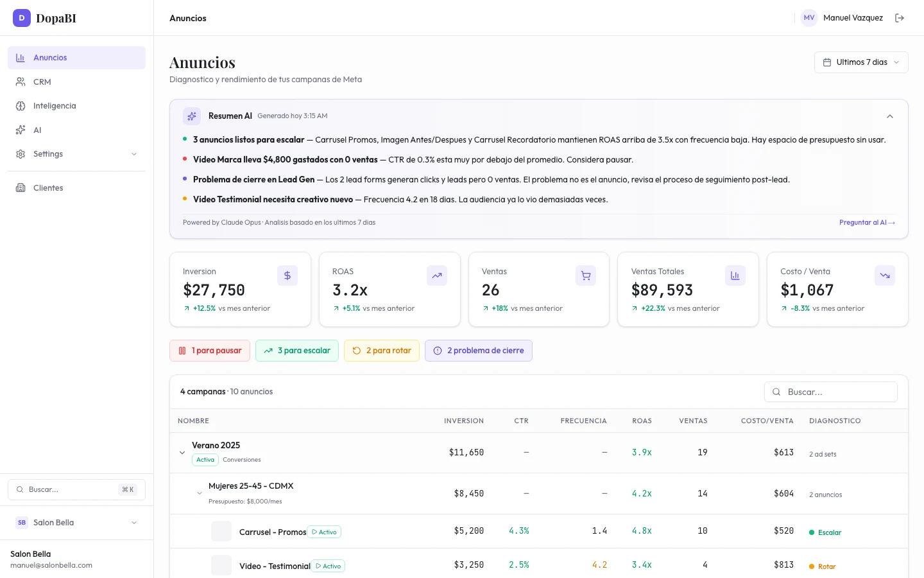This screenshot has height=578, width=924.
Task: Open the Salon Bella workspace dropdown
Action: tap(76, 523)
